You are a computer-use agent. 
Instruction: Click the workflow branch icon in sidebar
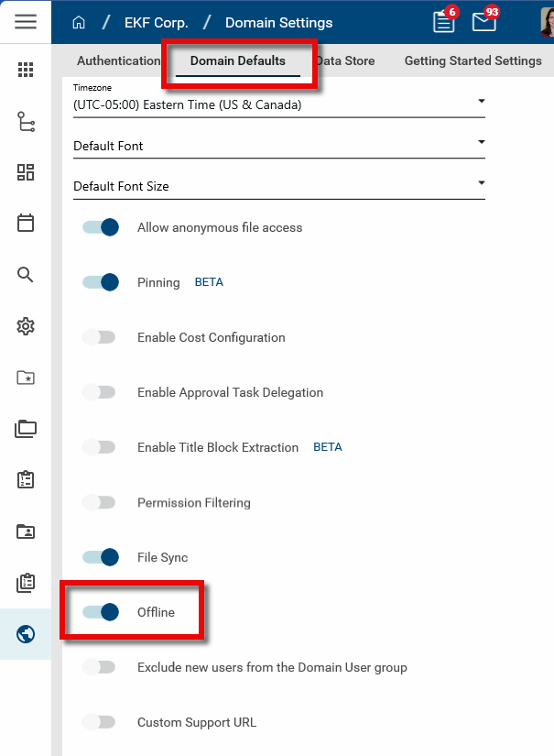(26, 121)
